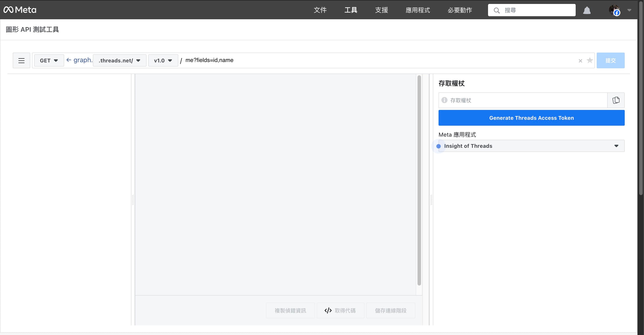Viewport: 644px width, 335px height.
Task: Open the hamburger menu beside GET
Action: click(x=21, y=60)
